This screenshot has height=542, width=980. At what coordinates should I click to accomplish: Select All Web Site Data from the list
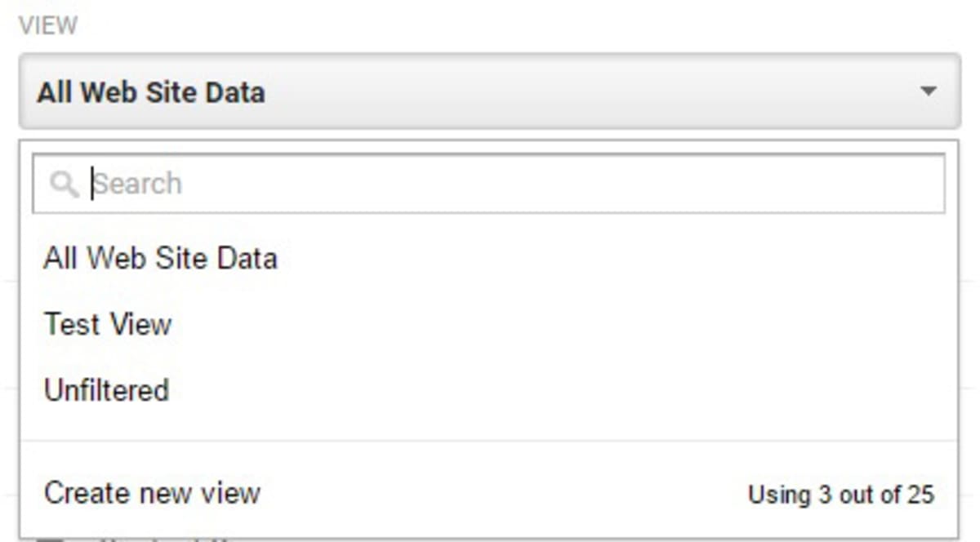tap(161, 258)
